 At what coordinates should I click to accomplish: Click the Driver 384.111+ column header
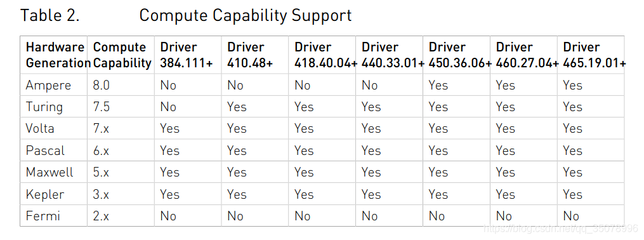coord(188,55)
